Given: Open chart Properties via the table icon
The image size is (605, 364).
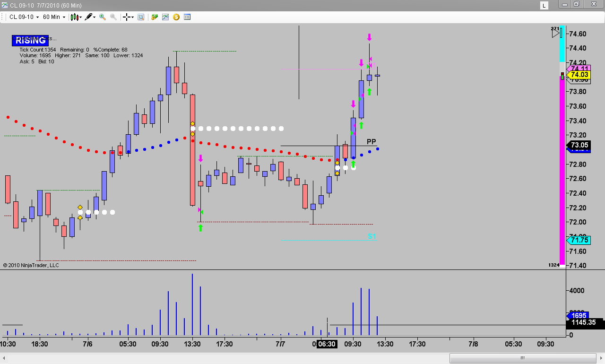Looking at the screenshot, I should point(187,17).
